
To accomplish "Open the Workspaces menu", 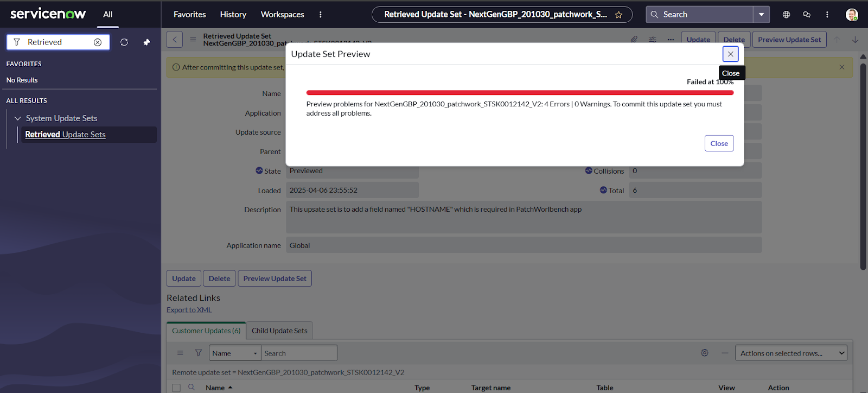I will click(x=283, y=15).
